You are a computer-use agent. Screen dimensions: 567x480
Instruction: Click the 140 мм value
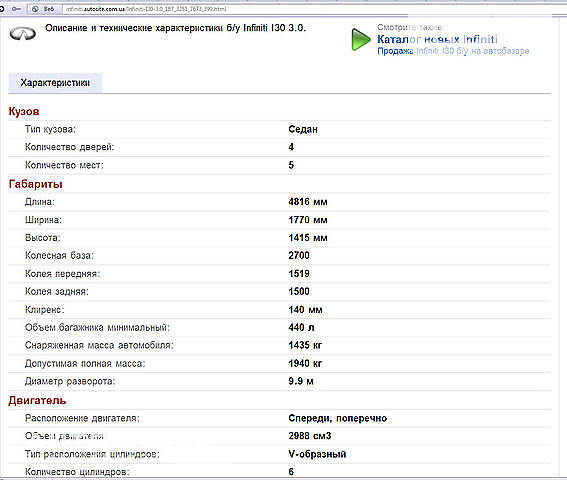pos(305,310)
